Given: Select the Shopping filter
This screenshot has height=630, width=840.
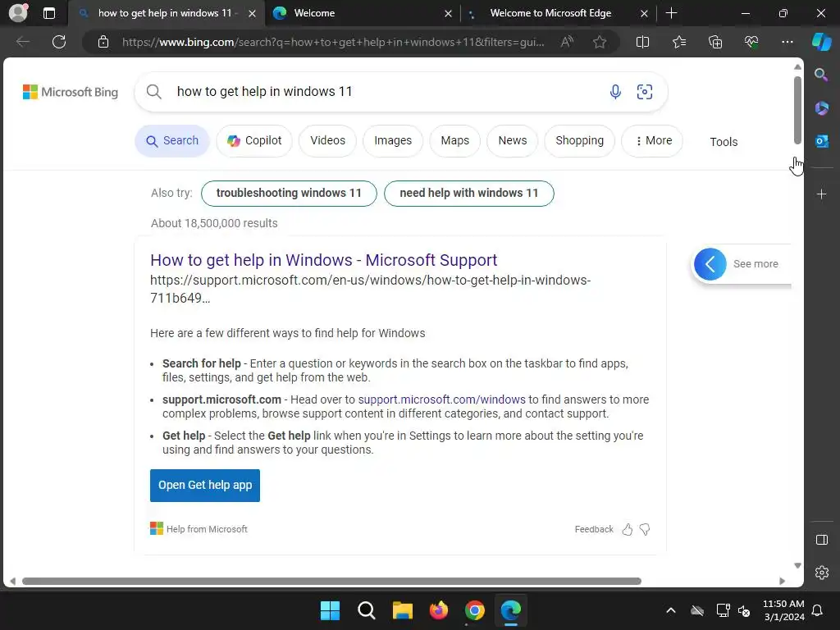Looking at the screenshot, I should tap(579, 141).
